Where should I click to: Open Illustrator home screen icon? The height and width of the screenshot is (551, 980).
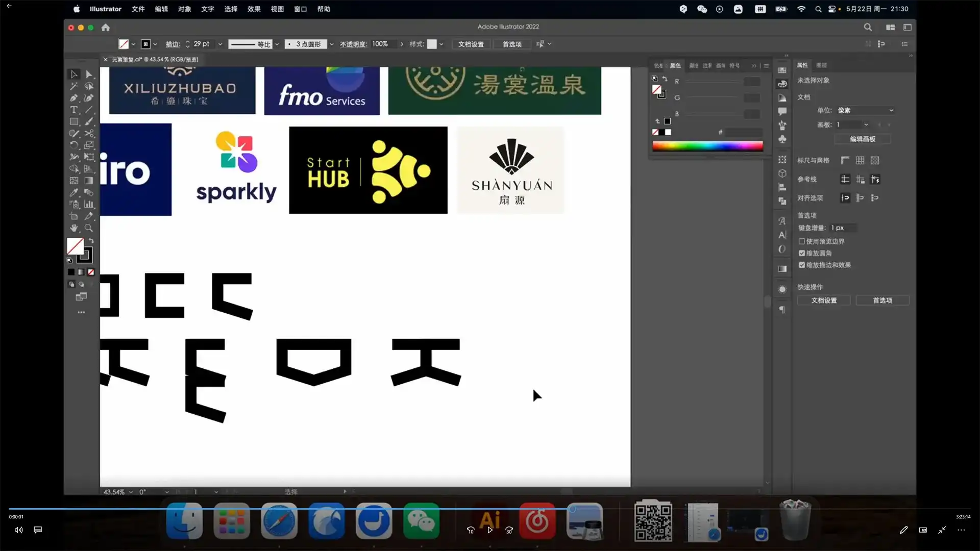click(x=106, y=28)
